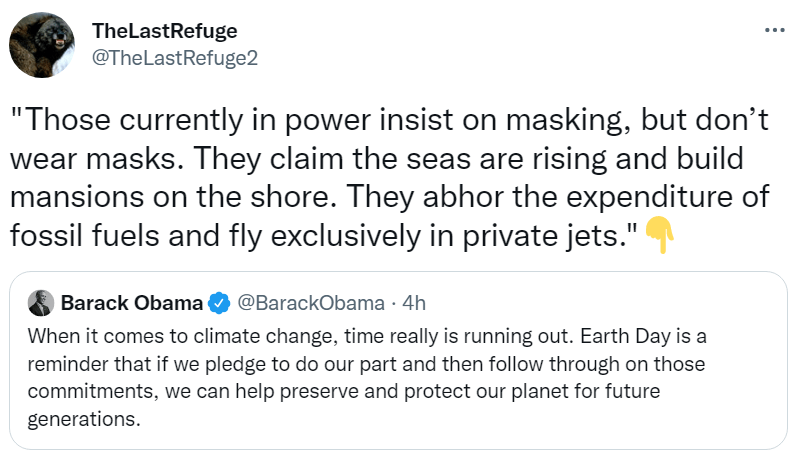Open the tweet's More options menu
Image resolution: width=801 pixels, height=467 pixels.
[x=774, y=31]
